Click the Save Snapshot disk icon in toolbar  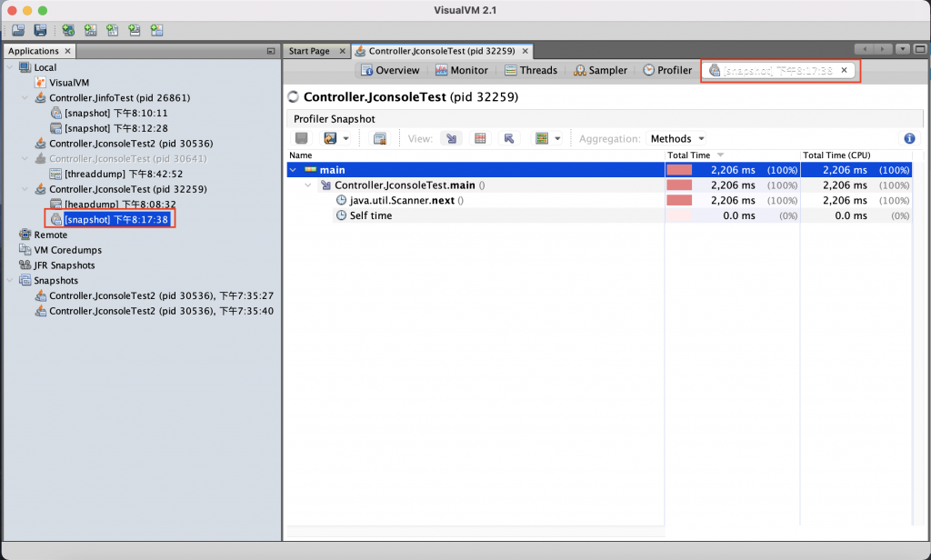pos(40,30)
